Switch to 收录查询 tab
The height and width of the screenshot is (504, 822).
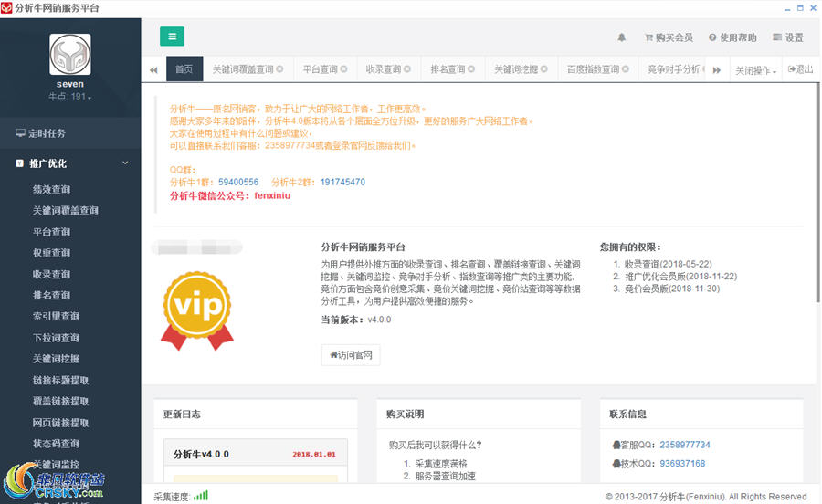point(384,69)
